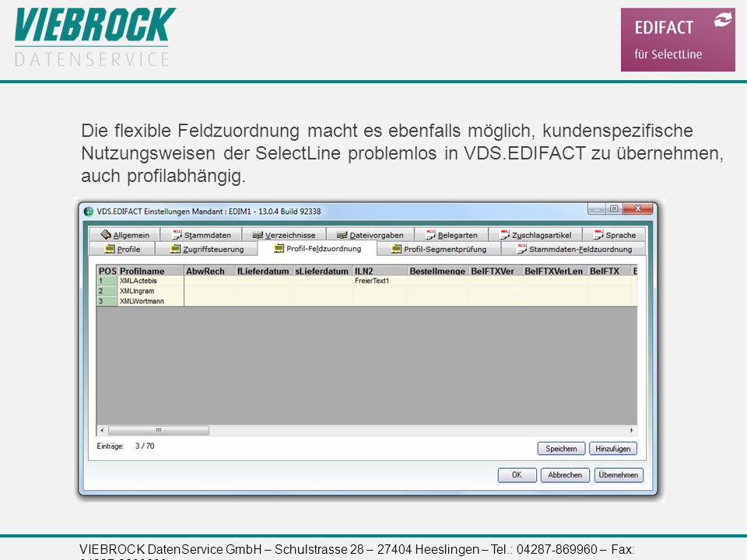
Task: Switch to the Dateivorgaben tab
Action: coord(370,235)
